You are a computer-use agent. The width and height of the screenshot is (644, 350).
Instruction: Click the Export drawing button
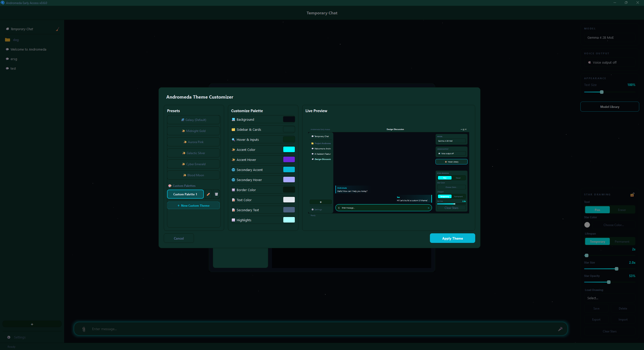pyautogui.click(x=596, y=320)
